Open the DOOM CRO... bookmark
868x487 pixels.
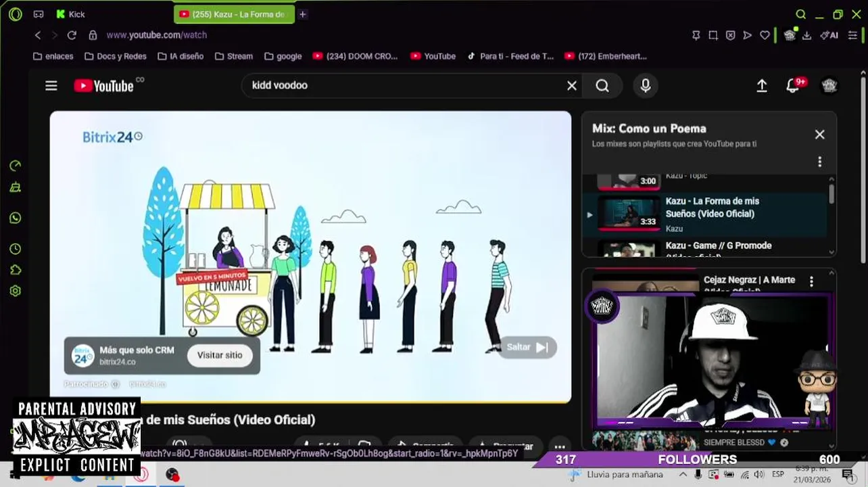tap(356, 56)
